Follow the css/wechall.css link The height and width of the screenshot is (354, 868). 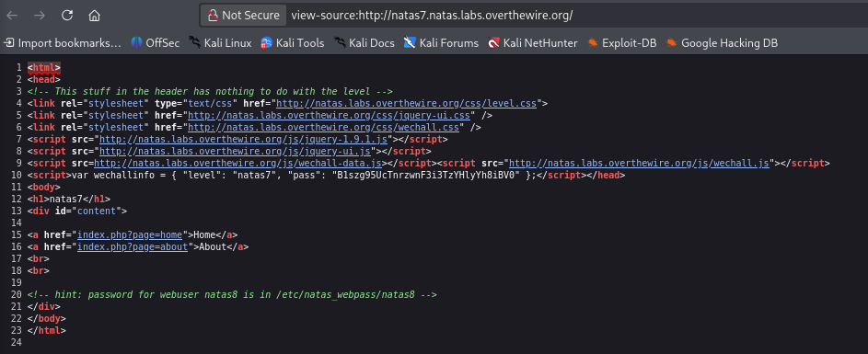pyautogui.click(x=324, y=128)
